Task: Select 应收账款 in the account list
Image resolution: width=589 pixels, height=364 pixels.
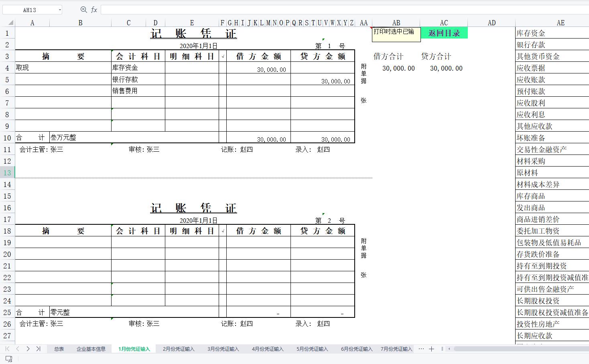Action: click(552, 79)
